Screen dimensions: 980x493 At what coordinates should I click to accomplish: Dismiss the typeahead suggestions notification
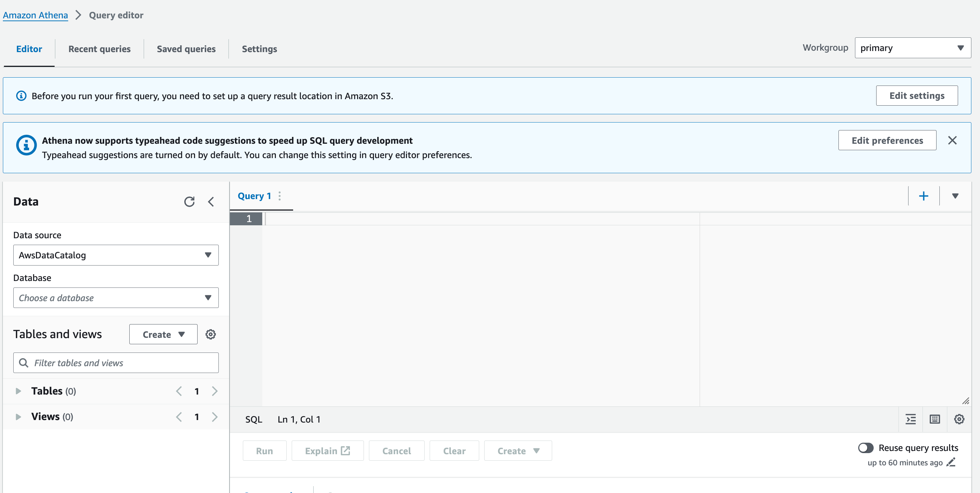953,140
